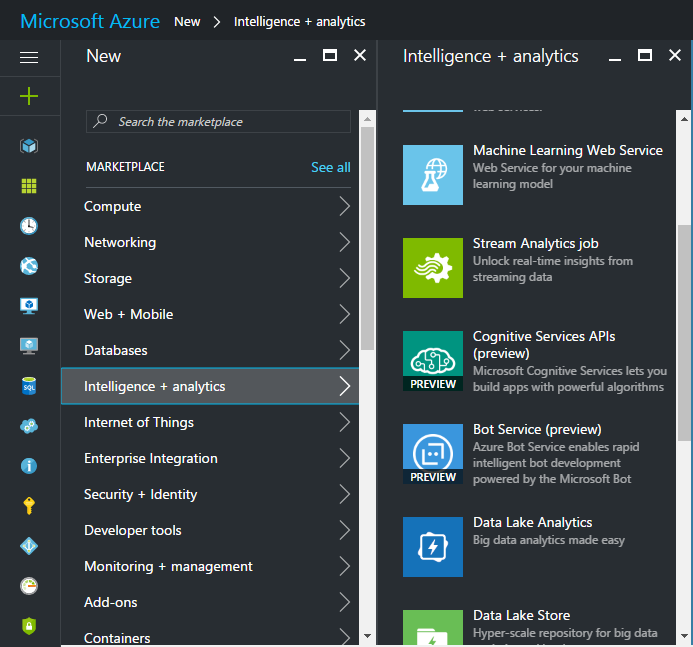The height and width of the screenshot is (647, 693).
Task: Click the Machine Learning Web Service icon
Action: (433, 175)
